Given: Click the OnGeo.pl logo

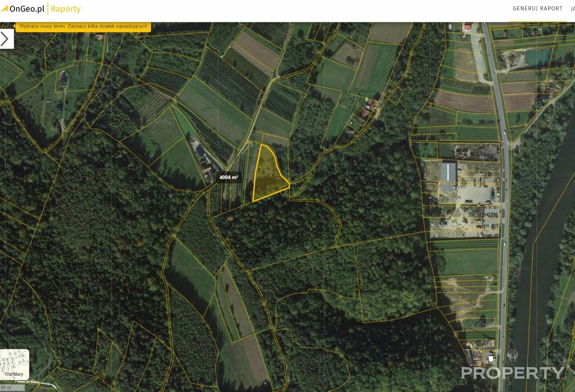Looking at the screenshot, I should (23, 8).
